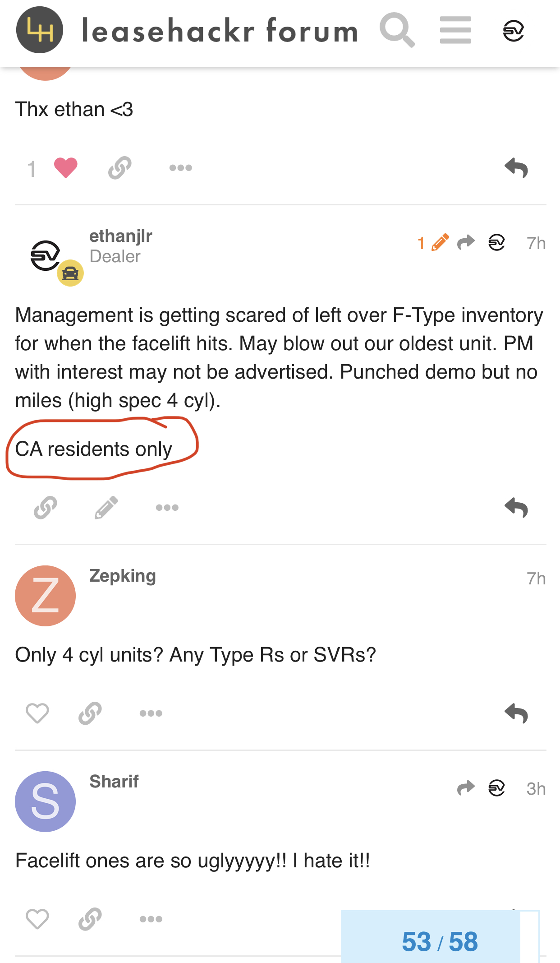
Task: Reply to ethanjlr's F-Type post
Action: pos(516,508)
